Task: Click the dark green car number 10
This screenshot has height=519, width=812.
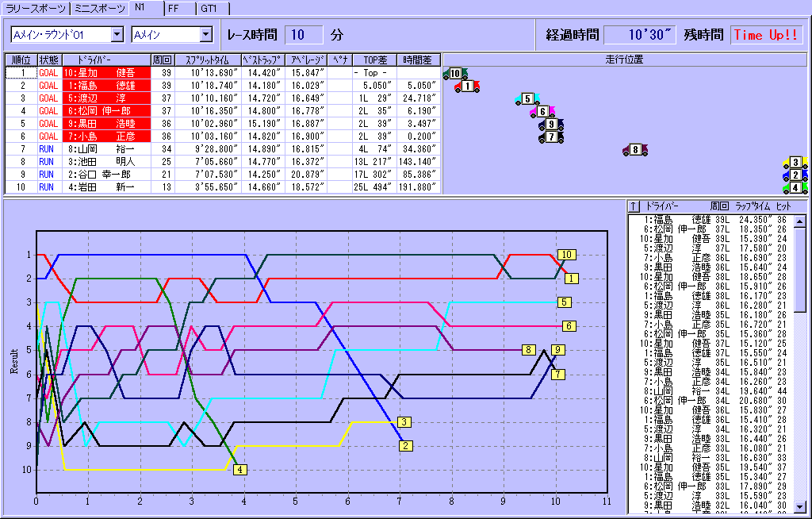Action: click(454, 74)
